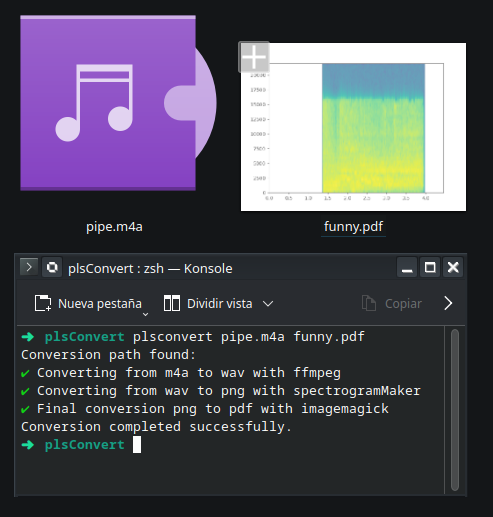Click the pipe.m4a filename label
This screenshot has width=493, height=517.
pos(114,227)
